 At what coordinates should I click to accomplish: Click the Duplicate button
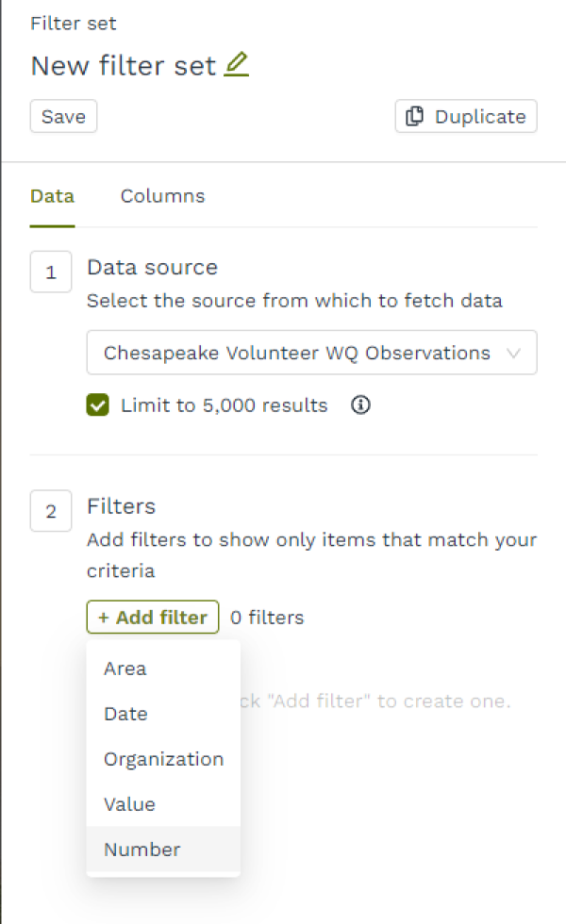(465, 116)
